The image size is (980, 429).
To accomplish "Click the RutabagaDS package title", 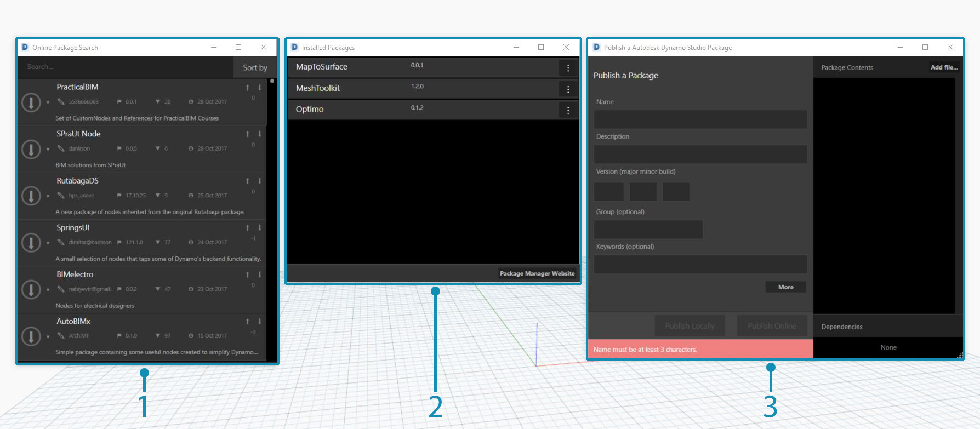I will coord(77,181).
